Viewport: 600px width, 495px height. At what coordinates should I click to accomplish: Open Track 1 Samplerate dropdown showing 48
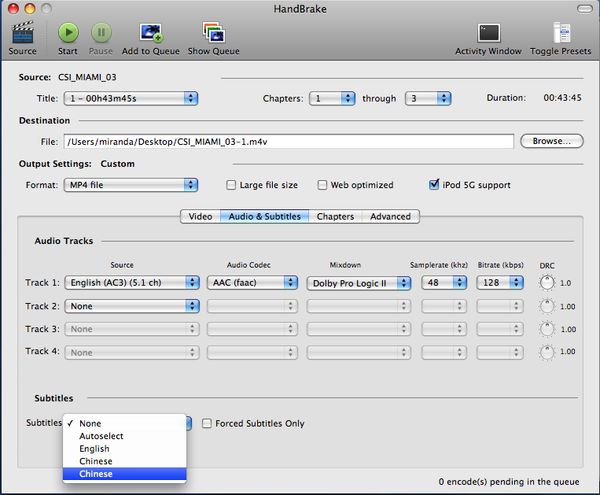click(x=444, y=283)
